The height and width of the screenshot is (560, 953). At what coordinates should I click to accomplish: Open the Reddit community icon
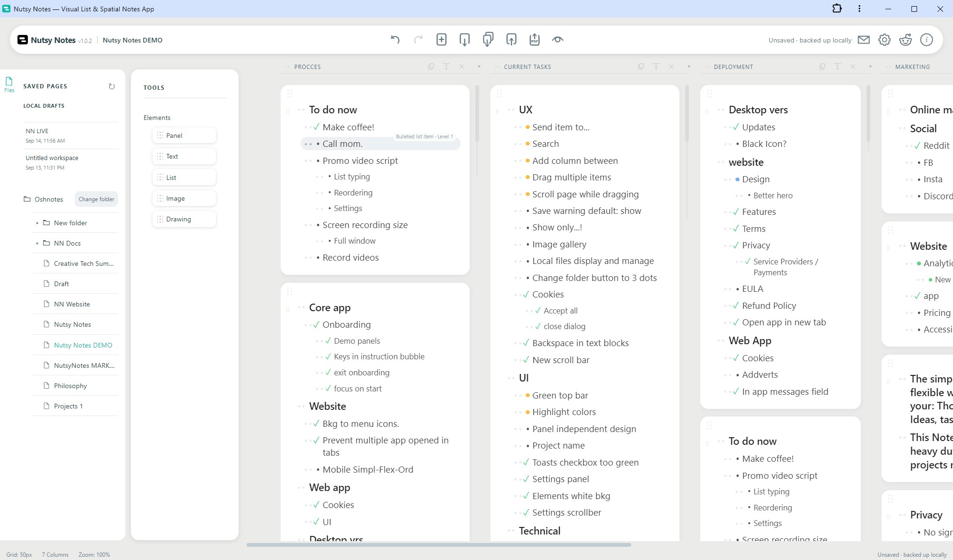click(x=905, y=40)
